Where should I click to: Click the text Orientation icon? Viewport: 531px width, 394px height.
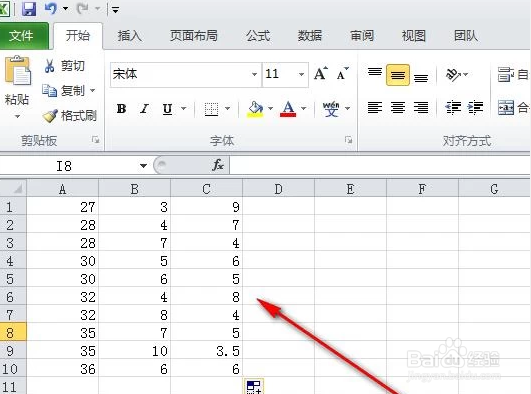click(454, 75)
